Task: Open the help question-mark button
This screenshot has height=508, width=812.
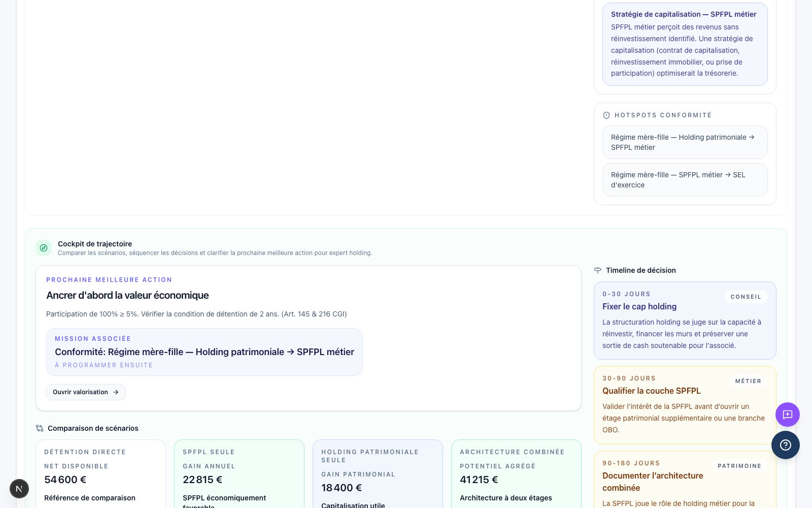Action: 785,445
